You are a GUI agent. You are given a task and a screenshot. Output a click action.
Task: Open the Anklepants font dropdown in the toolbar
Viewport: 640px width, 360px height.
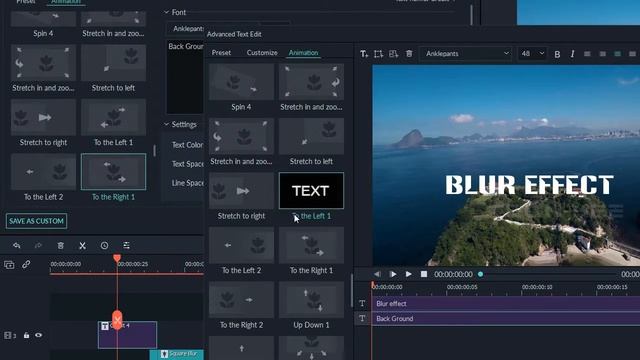[x=467, y=53]
